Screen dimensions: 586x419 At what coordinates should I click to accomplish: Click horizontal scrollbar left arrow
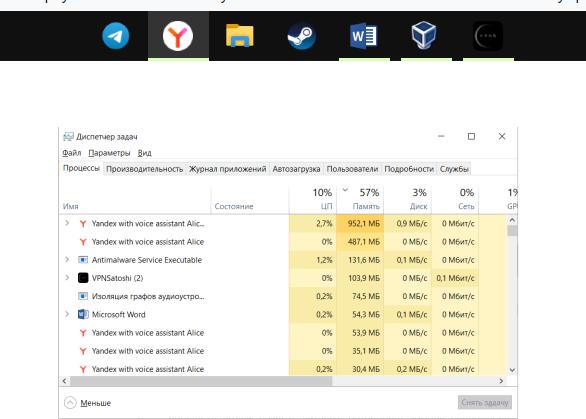coord(64,381)
